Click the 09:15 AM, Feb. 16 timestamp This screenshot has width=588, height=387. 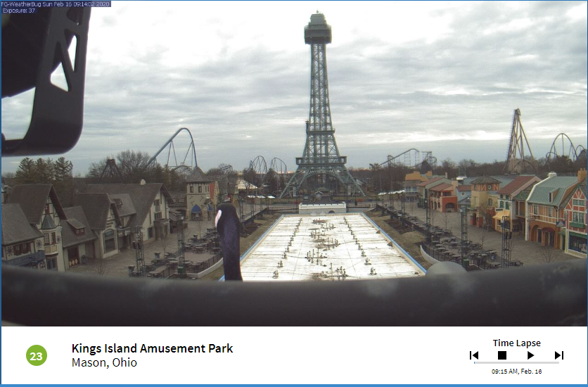(516, 372)
